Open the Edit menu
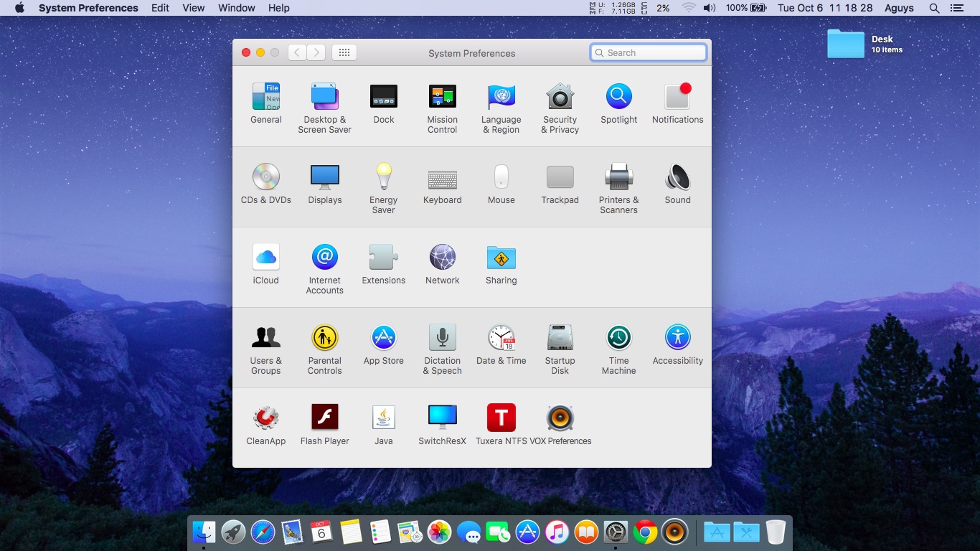 pyautogui.click(x=161, y=8)
